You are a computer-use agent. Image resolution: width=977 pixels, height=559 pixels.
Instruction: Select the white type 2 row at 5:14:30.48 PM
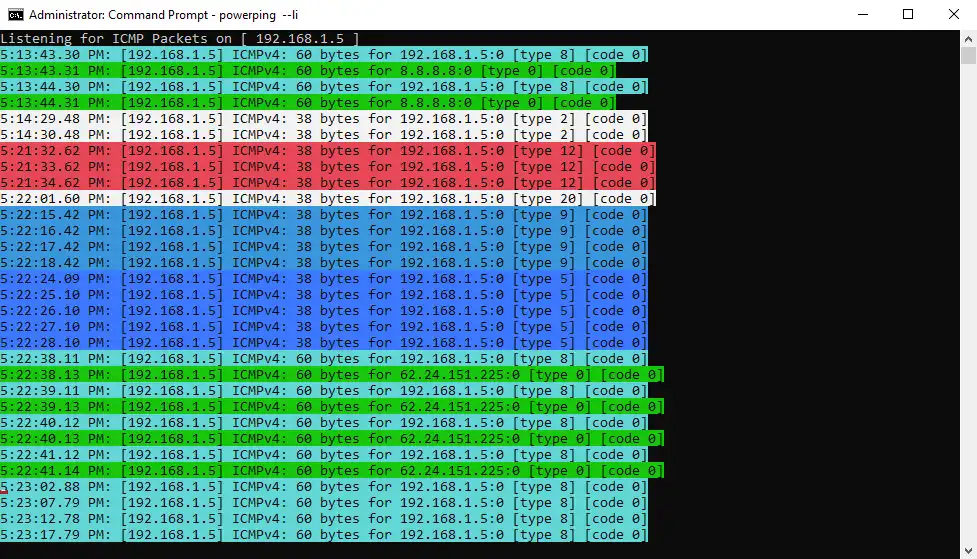pyautogui.click(x=324, y=135)
